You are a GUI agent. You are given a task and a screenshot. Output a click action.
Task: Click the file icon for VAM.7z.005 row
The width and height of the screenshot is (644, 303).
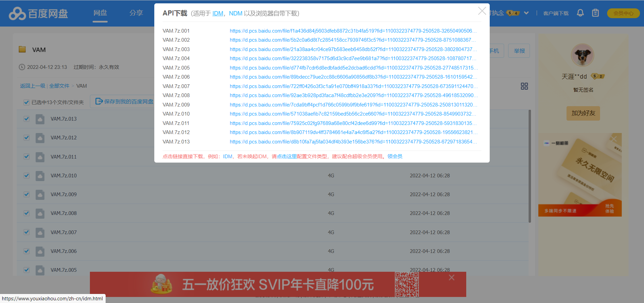pyautogui.click(x=40, y=270)
